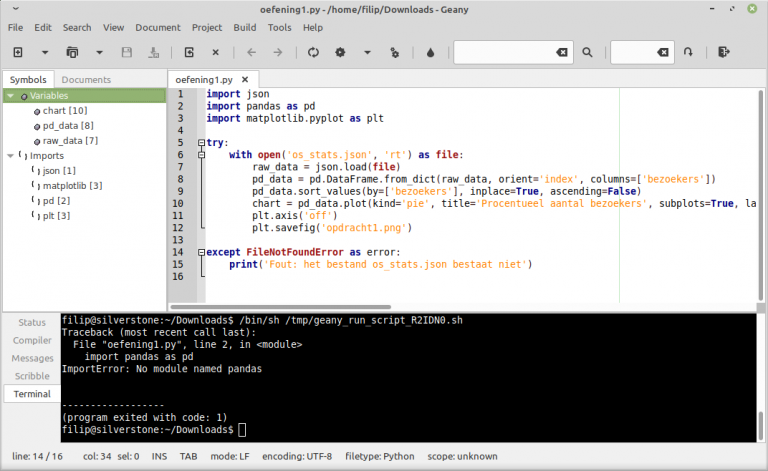Fold the try block at line 5
Image resolution: width=768 pixels, height=471 pixels.
[x=201, y=142]
